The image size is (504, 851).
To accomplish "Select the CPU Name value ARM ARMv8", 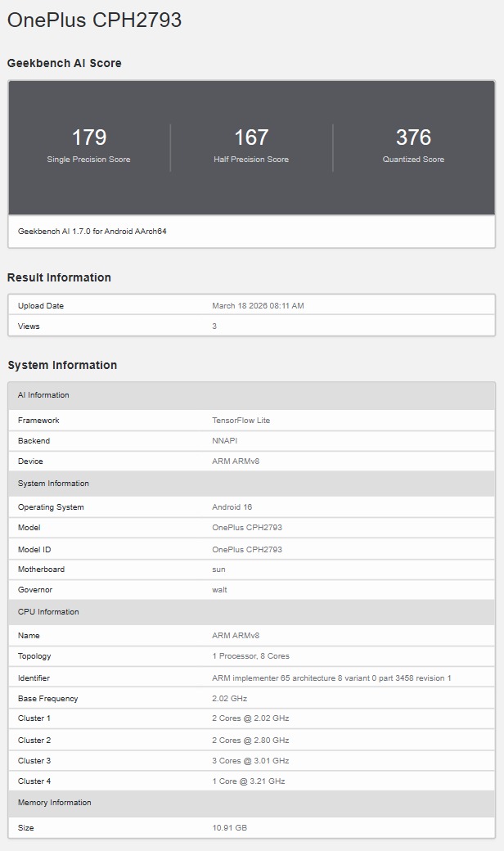I will click(236, 636).
